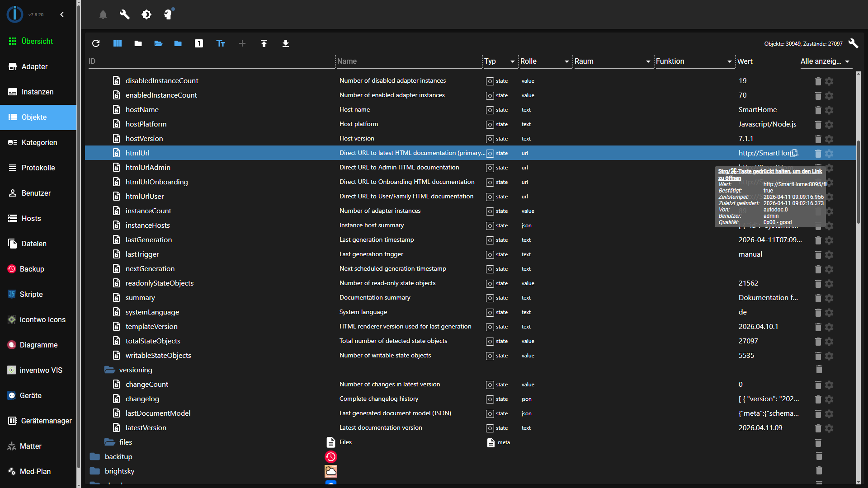The height and width of the screenshot is (488, 868).
Task: Toggle the white '1' view icon
Action: pyautogui.click(x=199, y=43)
